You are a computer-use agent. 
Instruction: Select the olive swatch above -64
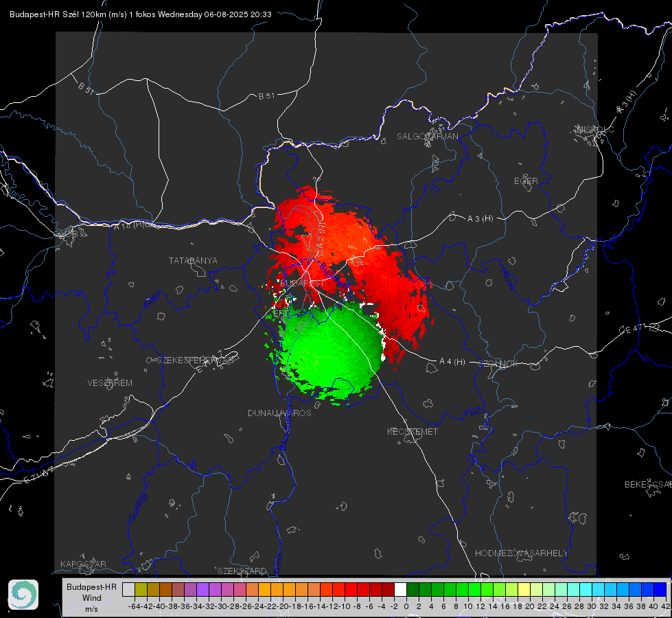[141, 590]
